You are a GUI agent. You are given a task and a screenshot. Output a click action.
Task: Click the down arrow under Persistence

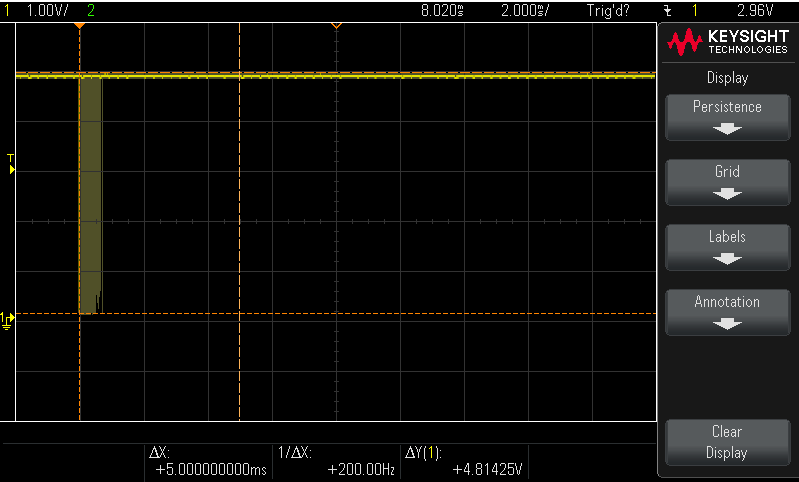727,129
